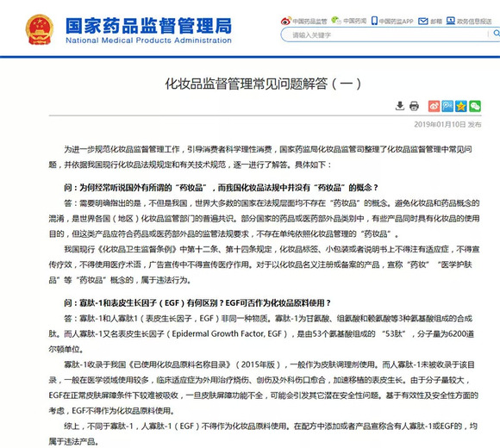Click the national emblem logo
Image resolution: width=500 pixels, height=448 pixels.
(x=39, y=29)
